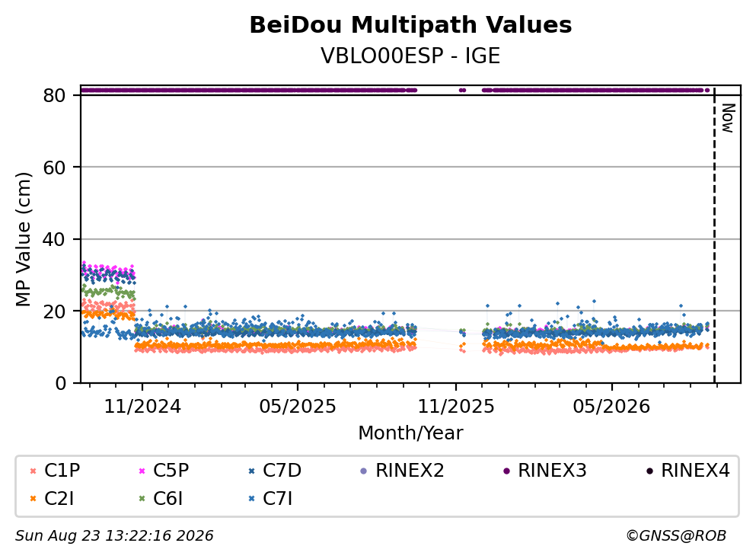Screen dimensions: 756x559
Task: Click the C7I legend marker
Action: tap(251, 499)
